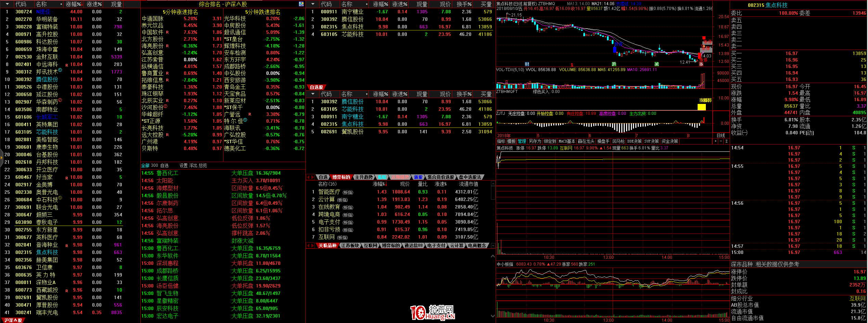Image resolution: width=868 pixels, height=323 pixels.
Task: Select 瑞丰光电 row in left ranking list
Action: [63, 312]
